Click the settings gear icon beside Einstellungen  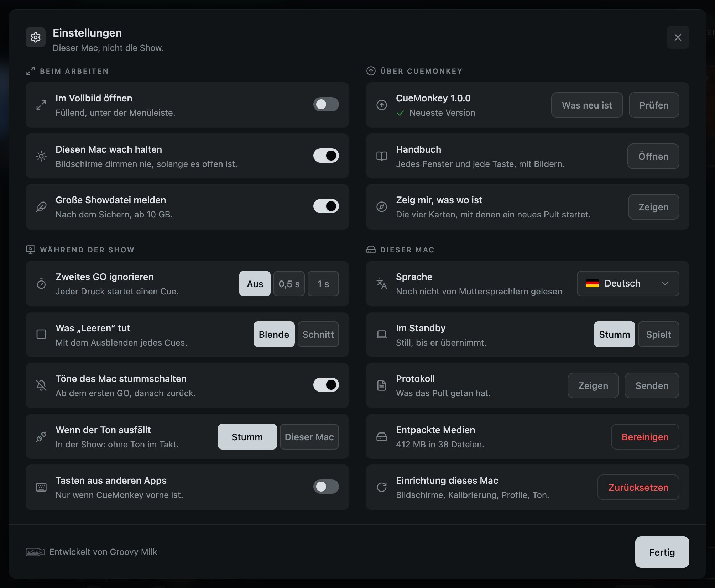pyautogui.click(x=36, y=37)
